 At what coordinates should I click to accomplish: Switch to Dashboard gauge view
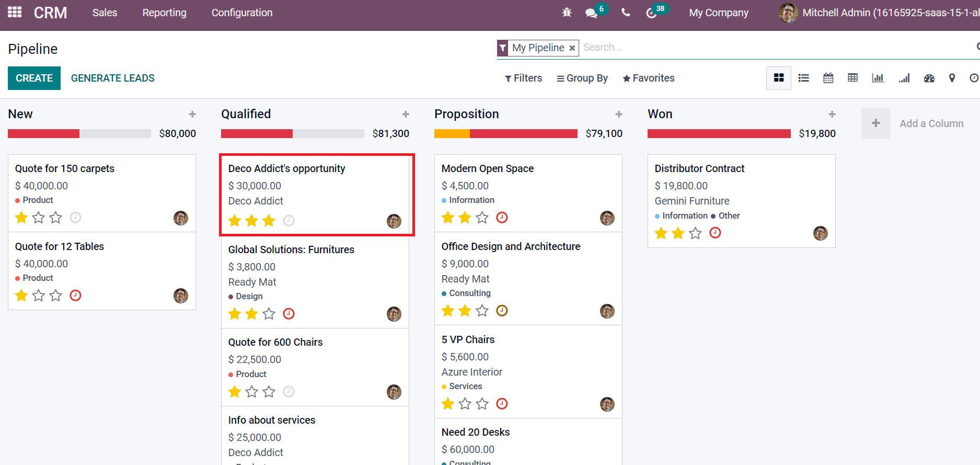[x=929, y=78]
